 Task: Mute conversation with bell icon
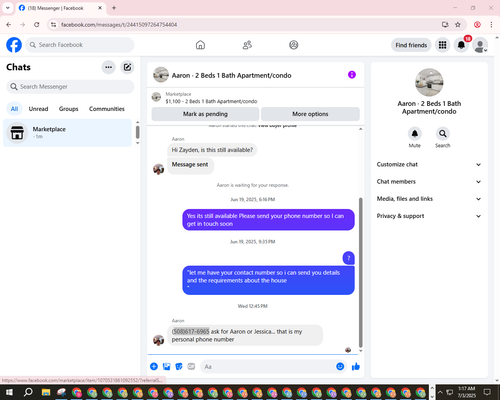415,134
